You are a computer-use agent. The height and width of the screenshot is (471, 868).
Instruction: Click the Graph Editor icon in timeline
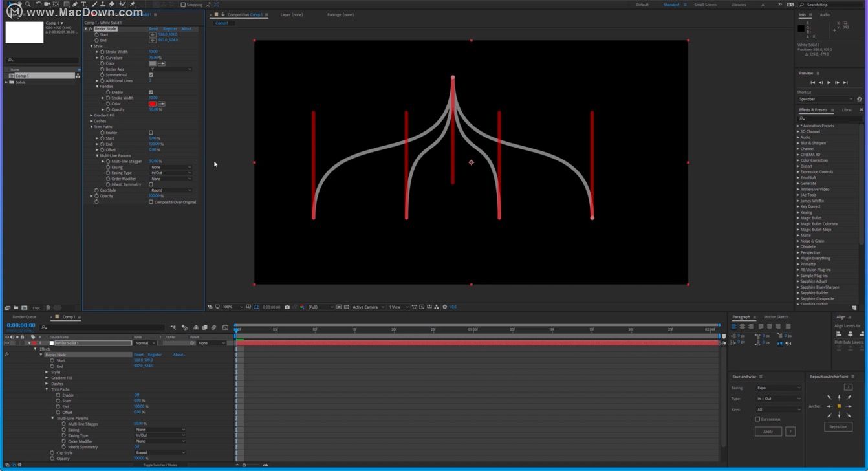[225, 327]
